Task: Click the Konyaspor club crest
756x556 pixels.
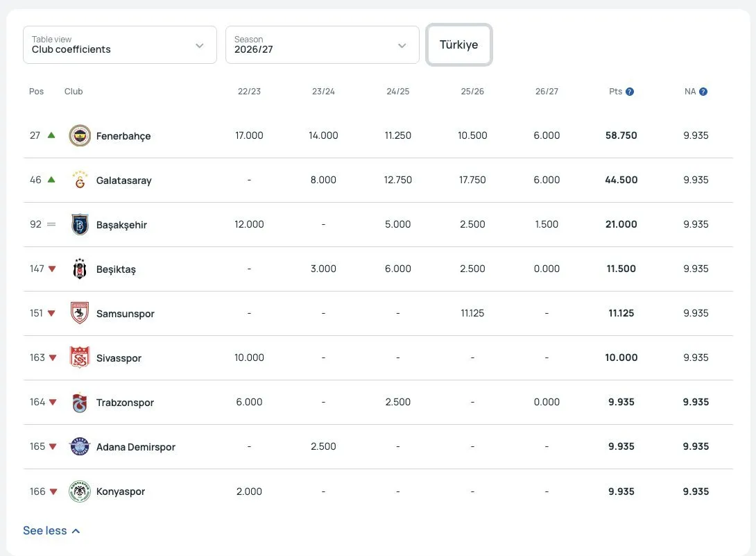Action: tap(80, 491)
